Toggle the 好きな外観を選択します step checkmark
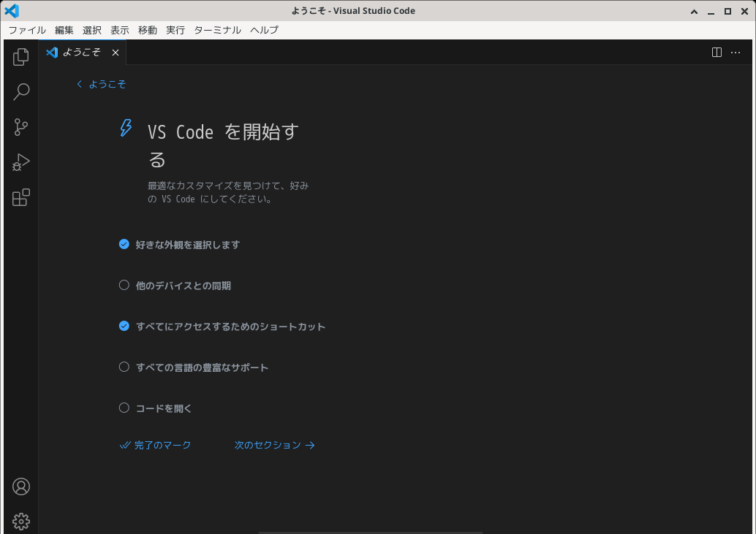The image size is (756, 534). pos(124,244)
